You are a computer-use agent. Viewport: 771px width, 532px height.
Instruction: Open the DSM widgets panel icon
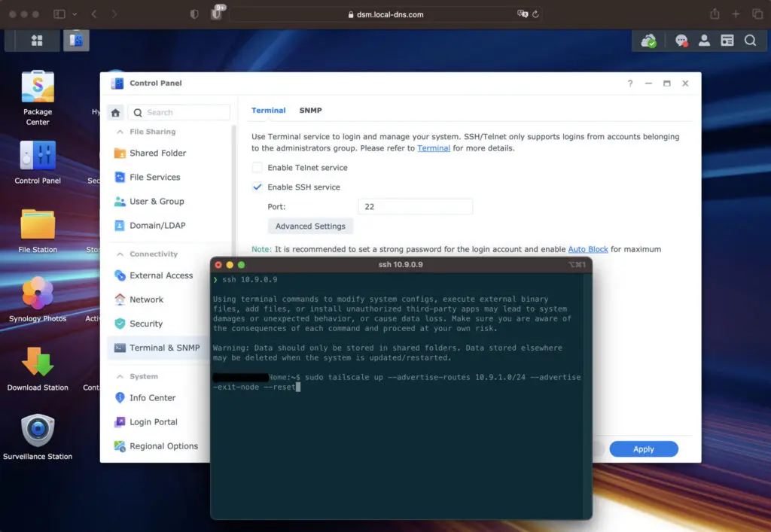point(727,41)
